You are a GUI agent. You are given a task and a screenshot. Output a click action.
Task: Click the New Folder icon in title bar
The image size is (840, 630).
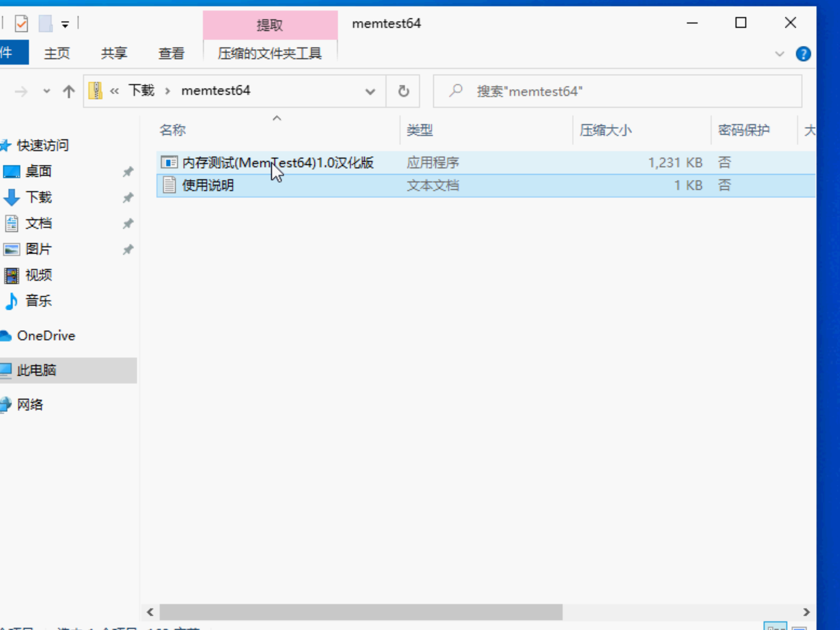[x=45, y=23]
